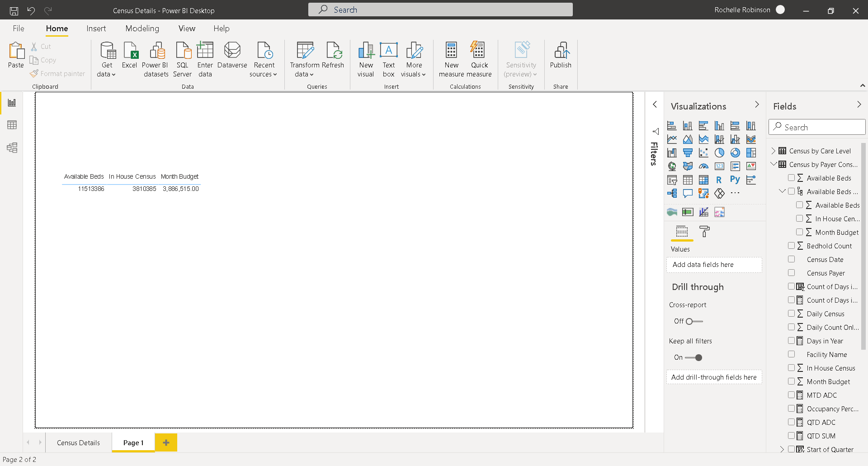Screen dimensions: 868x466
Task: Select the pie chart visual
Action: pos(719,153)
